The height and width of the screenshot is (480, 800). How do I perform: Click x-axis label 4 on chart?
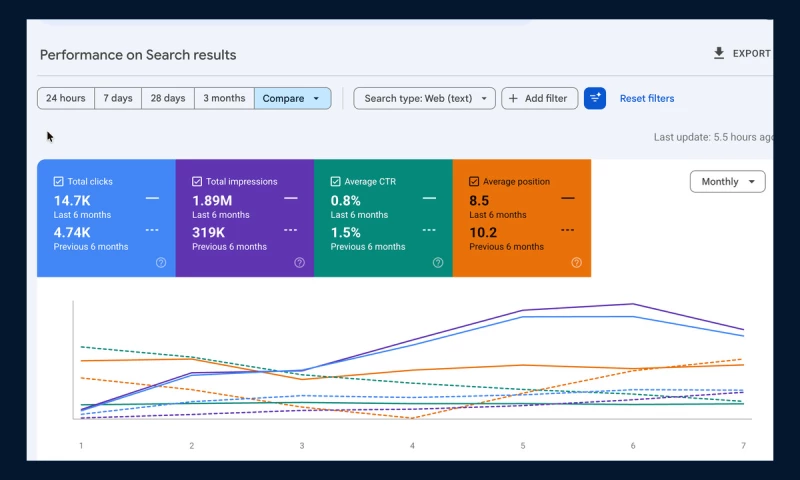[x=412, y=446]
